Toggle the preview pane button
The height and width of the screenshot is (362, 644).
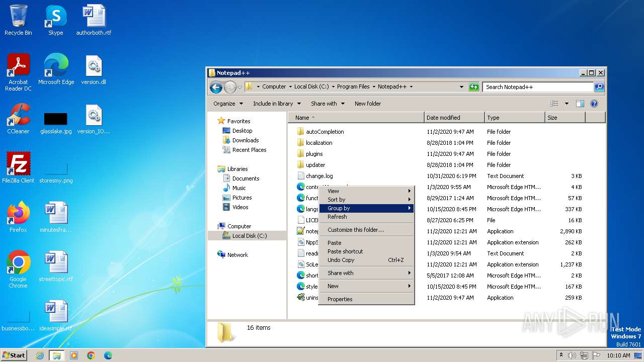pyautogui.click(x=580, y=104)
